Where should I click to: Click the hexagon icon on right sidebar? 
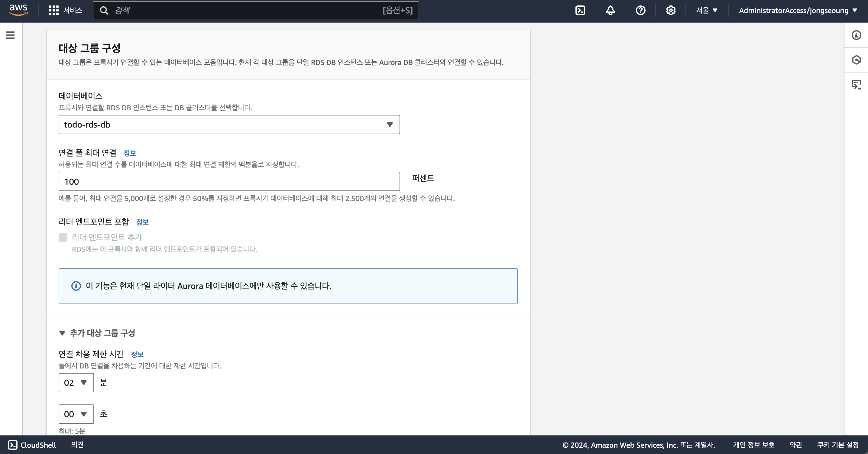tap(856, 60)
